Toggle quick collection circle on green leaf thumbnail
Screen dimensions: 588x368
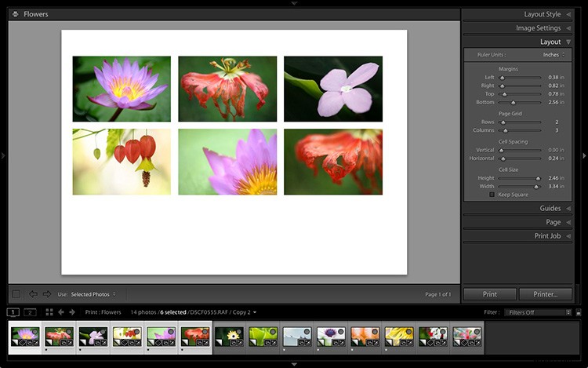(273, 332)
